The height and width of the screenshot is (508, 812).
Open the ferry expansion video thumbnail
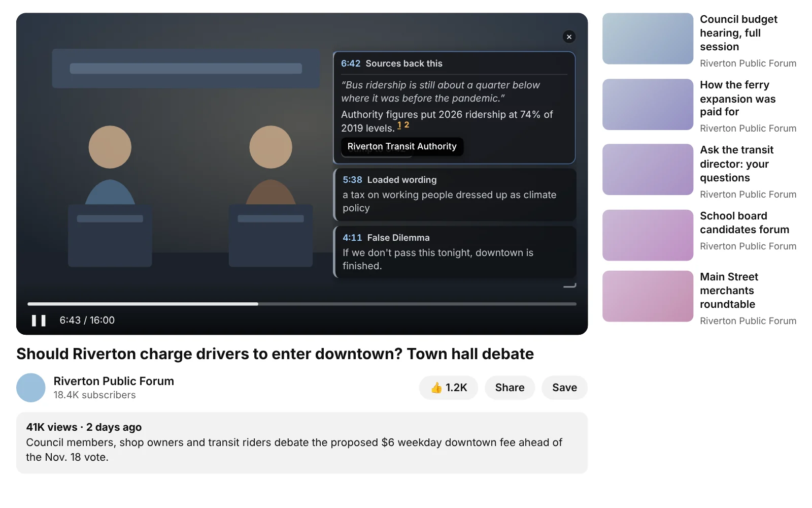point(648,104)
